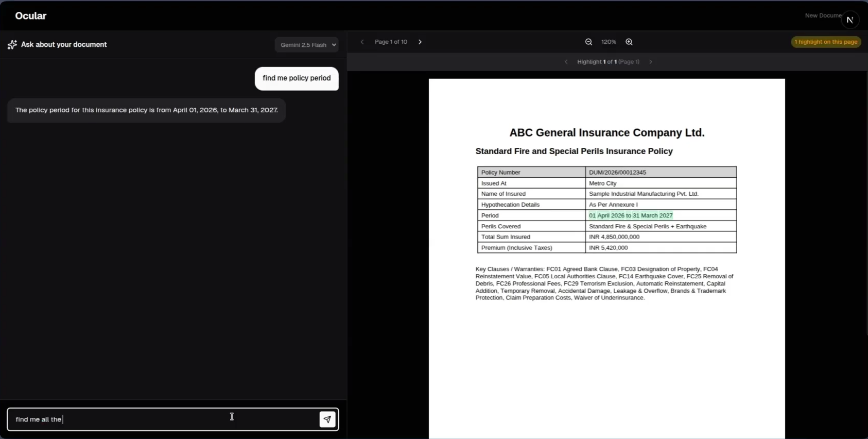
Task: Click policy number DUM/2026/00012345 cell
Action: coord(661,172)
